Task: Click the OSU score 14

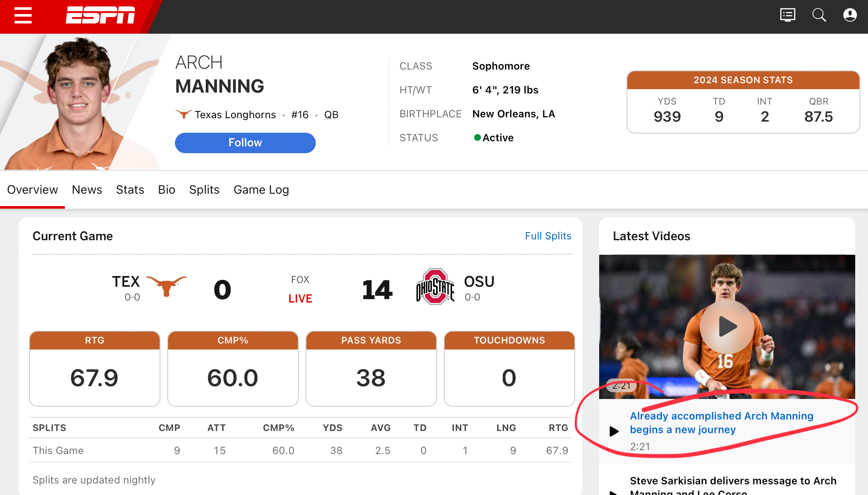Action: [377, 290]
